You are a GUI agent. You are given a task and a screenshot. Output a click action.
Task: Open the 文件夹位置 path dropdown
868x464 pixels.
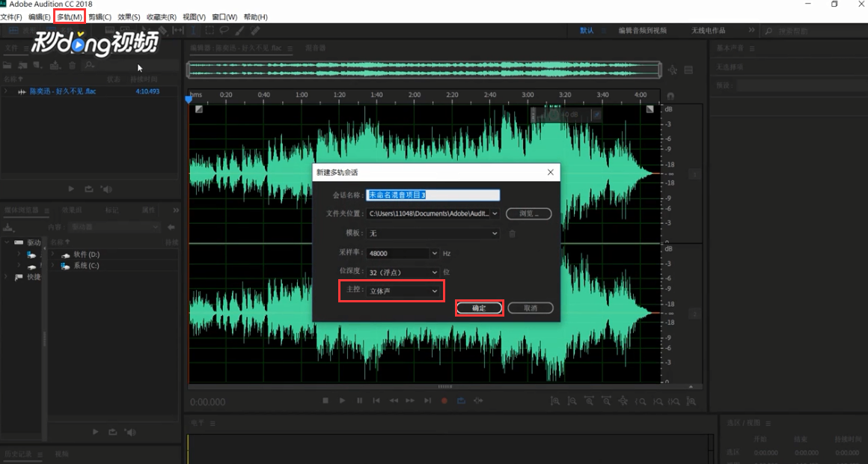pos(433,213)
